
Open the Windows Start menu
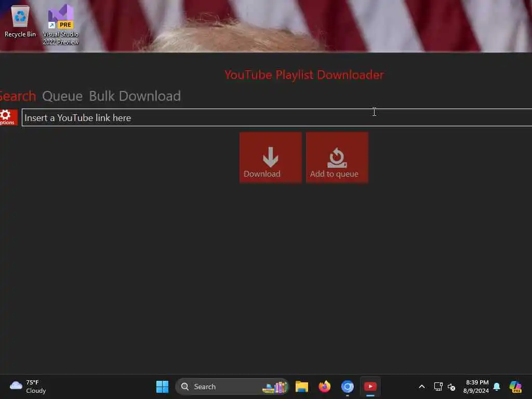(x=162, y=387)
